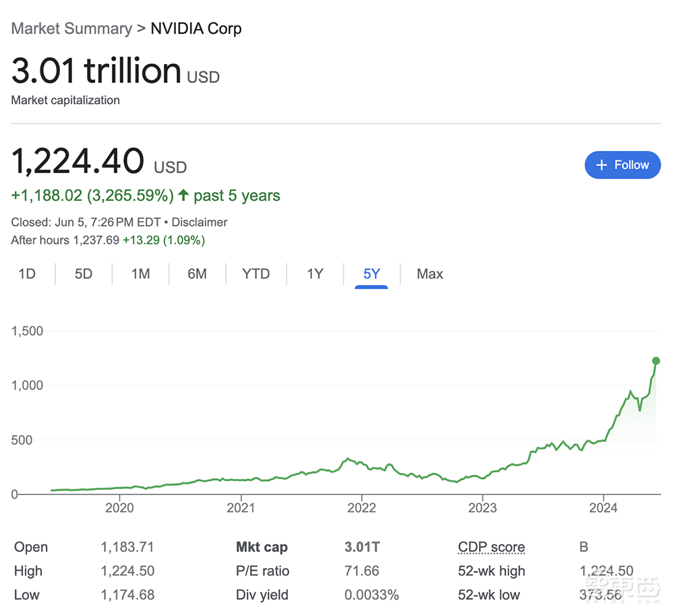Open the 1M price chart

click(x=140, y=274)
